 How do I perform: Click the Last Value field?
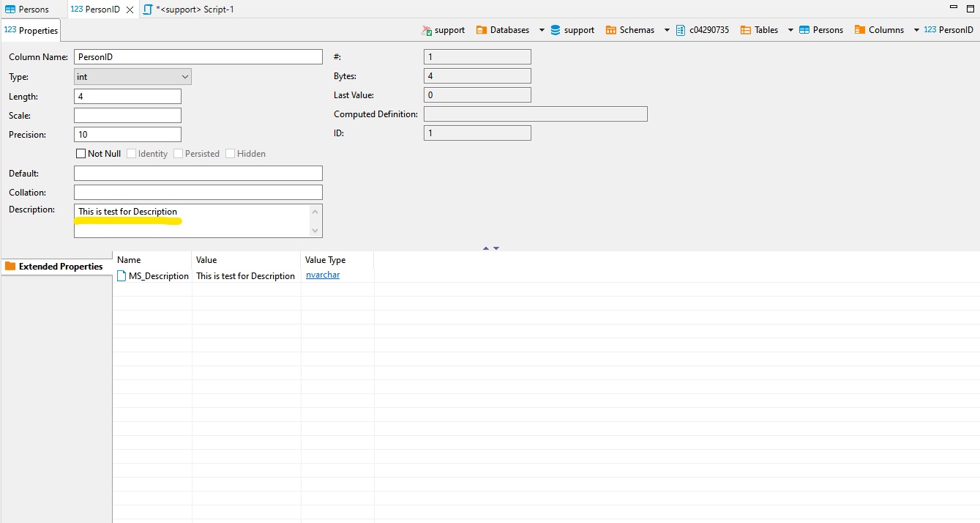pyautogui.click(x=477, y=94)
